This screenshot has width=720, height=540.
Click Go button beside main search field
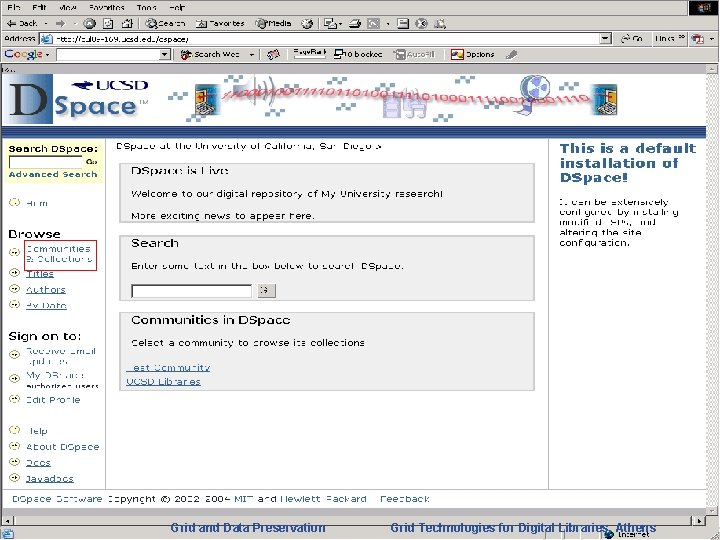click(x=267, y=291)
